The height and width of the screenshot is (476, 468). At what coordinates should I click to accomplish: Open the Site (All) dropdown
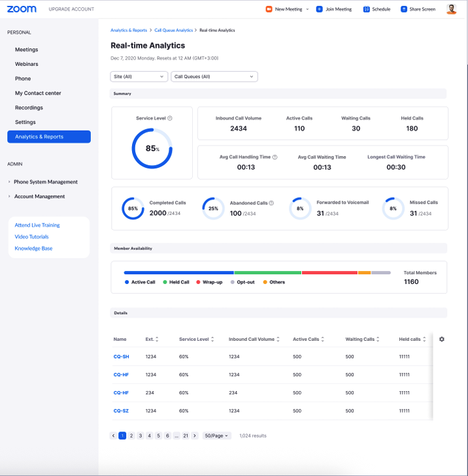click(x=139, y=76)
